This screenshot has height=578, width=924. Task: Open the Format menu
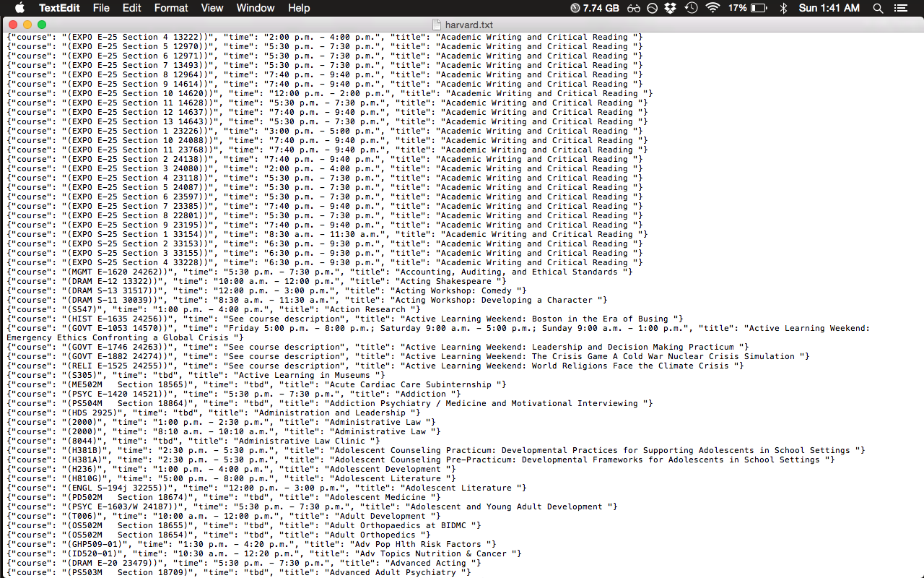pyautogui.click(x=171, y=8)
